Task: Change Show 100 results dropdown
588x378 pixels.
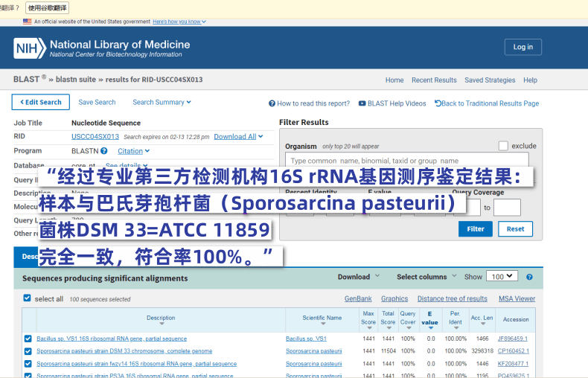Action: pyautogui.click(x=502, y=276)
